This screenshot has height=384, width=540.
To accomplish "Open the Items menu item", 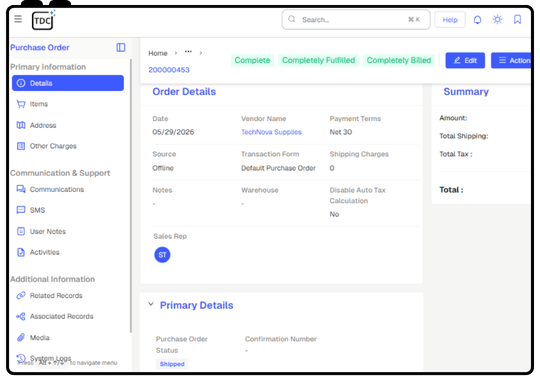I will pyautogui.click(x=68, y=104).
